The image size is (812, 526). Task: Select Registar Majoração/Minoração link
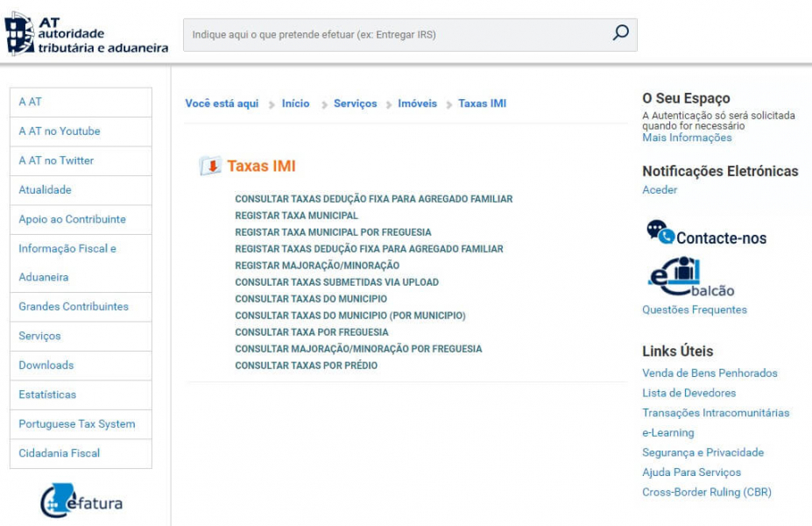[x=317, y=266]
